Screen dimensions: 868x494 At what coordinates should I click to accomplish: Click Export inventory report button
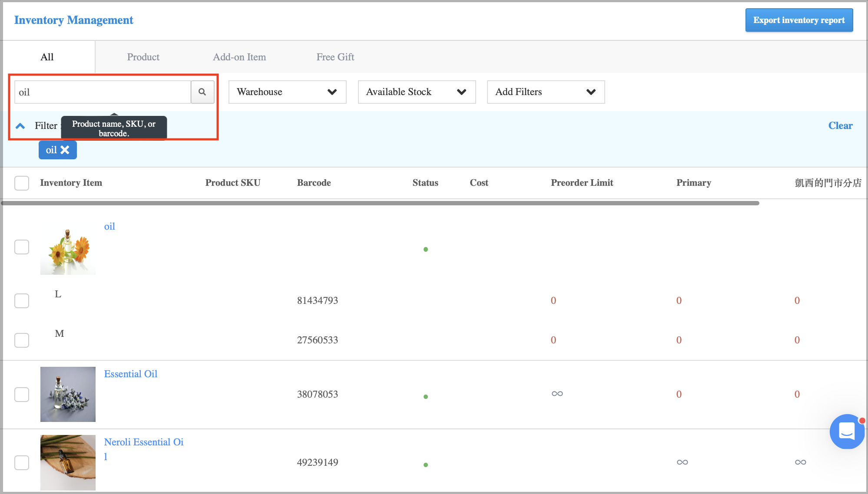799,20
